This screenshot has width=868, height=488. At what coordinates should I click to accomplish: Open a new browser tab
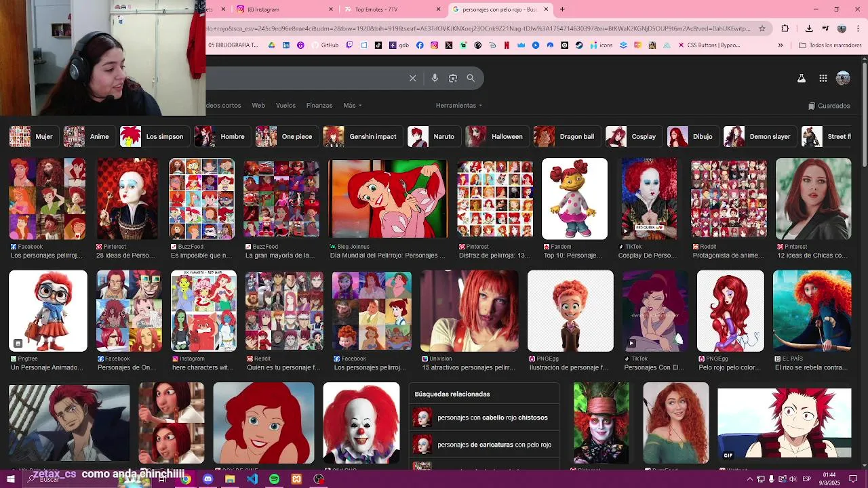tap(562, 9)
